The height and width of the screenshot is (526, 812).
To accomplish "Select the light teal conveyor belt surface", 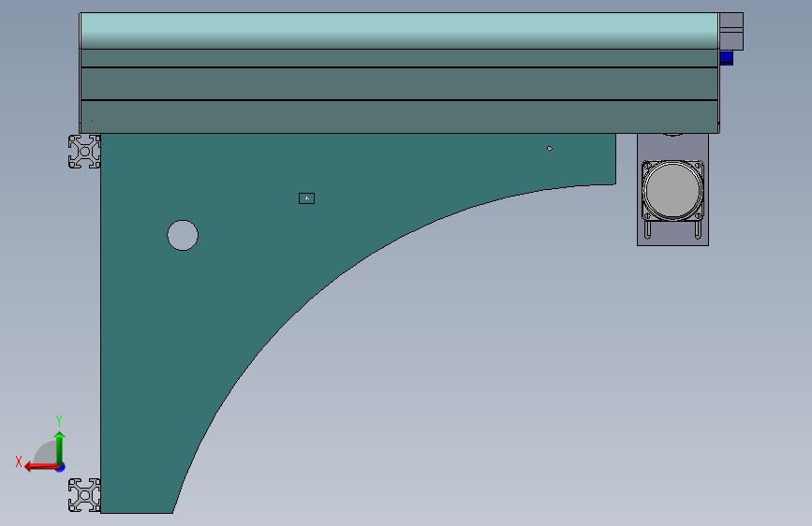I will (399, 31).
